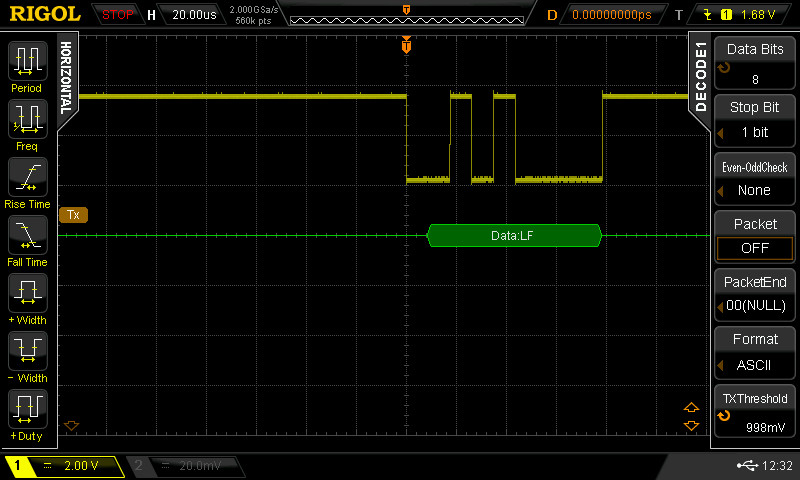Viewport: 800px width, 480px height.
Task: Click the green Data:LF decode label
Action: [514, 235]
